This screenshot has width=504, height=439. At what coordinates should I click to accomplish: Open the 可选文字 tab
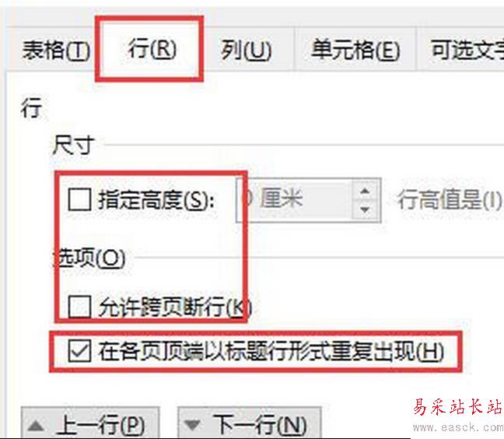tap(467, 50)
